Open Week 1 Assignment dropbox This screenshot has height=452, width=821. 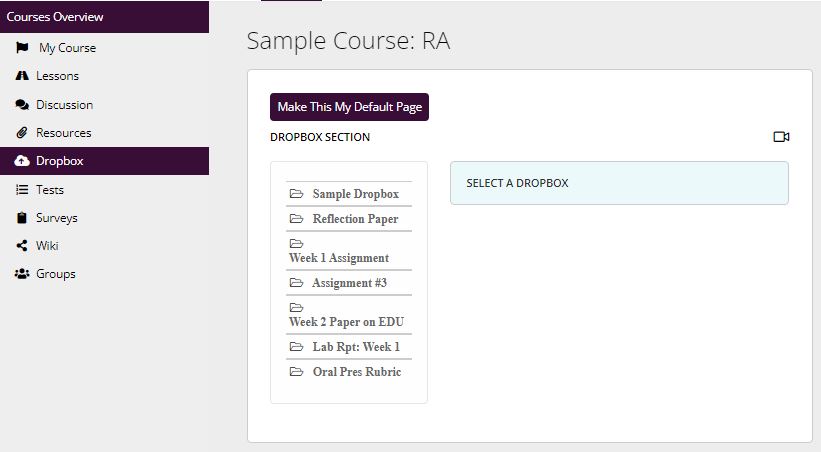349,251
